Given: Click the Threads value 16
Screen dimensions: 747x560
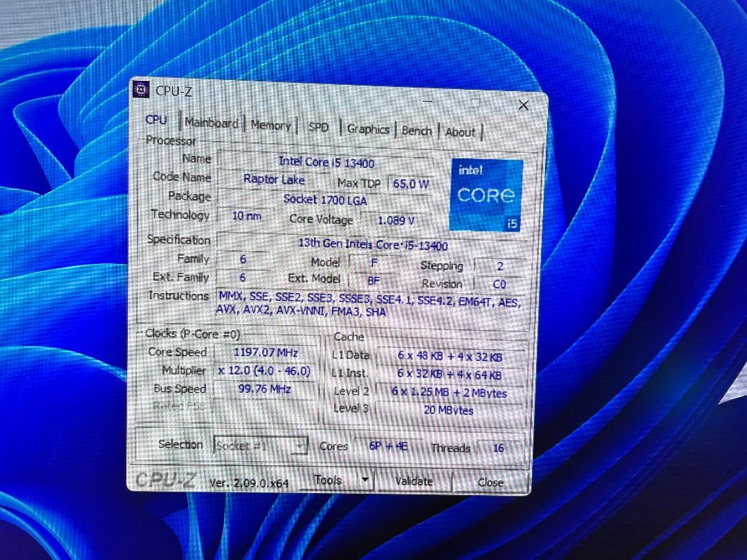Looking at the screenshot, I should point(499,448).
